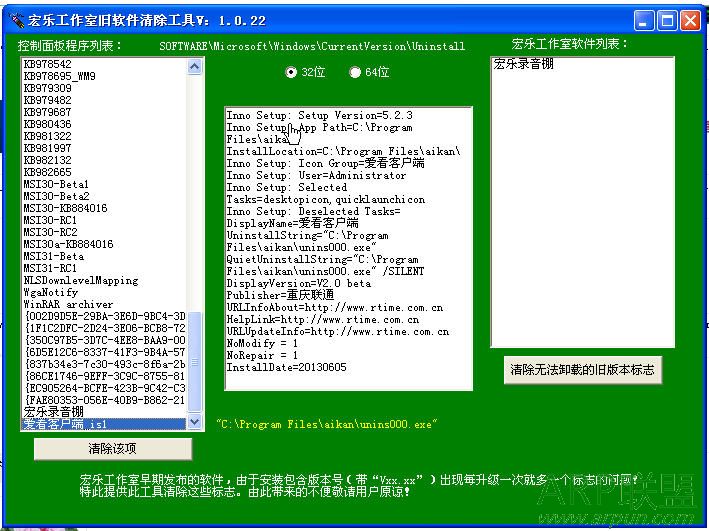This screenshot has height=531, width=709.
Task: Select the {6D5E12C6-8337 list entry
Action: (x=104, y=352)
